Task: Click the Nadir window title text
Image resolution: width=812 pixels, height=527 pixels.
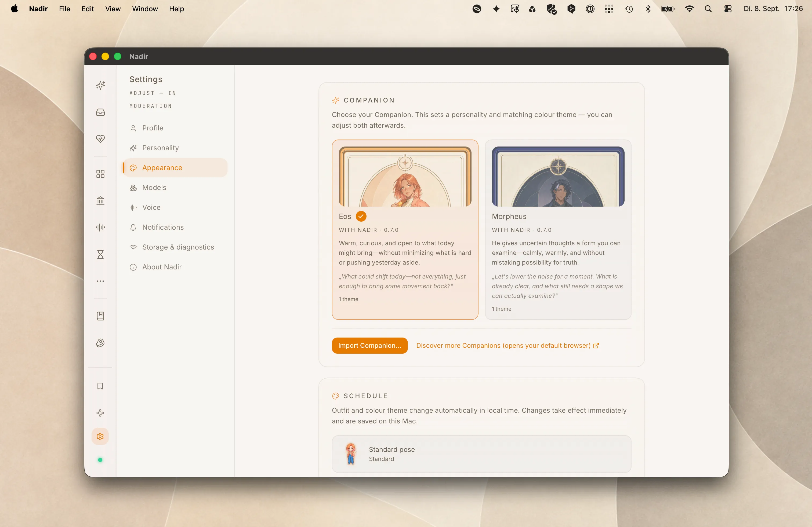Action: (139, 57)
